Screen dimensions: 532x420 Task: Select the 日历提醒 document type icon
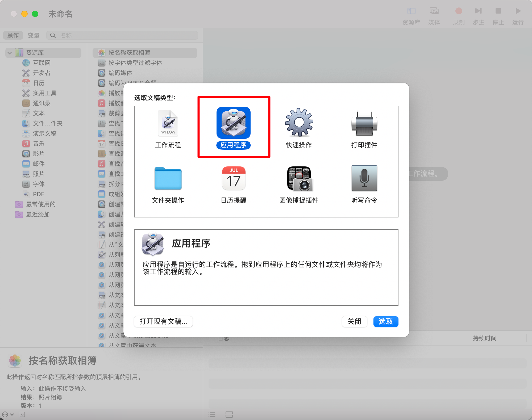(233, 179)
